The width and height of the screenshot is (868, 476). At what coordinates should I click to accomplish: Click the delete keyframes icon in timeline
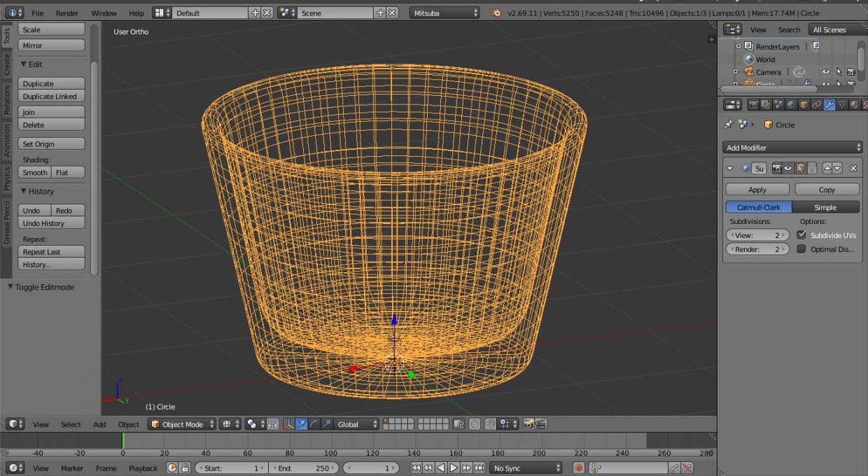click(687, 468)
